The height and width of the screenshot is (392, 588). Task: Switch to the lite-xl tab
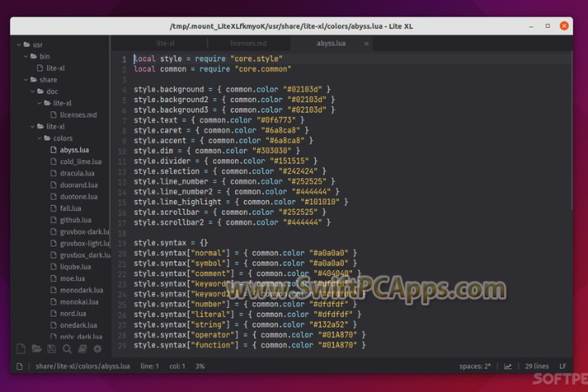pos(166,42)
